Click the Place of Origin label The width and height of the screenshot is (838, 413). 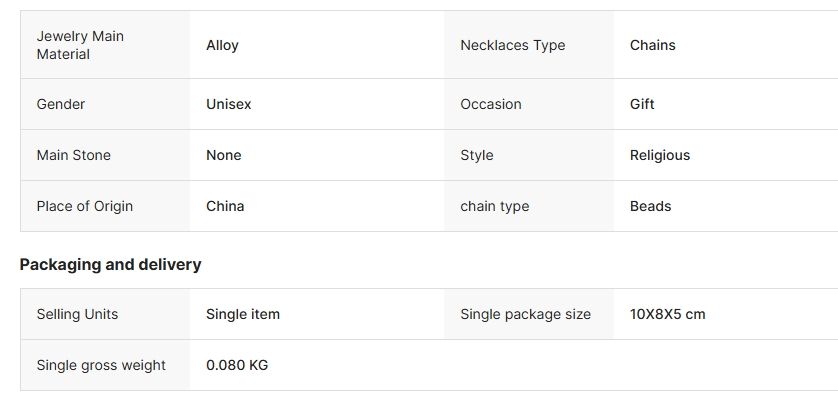point(85,206)
